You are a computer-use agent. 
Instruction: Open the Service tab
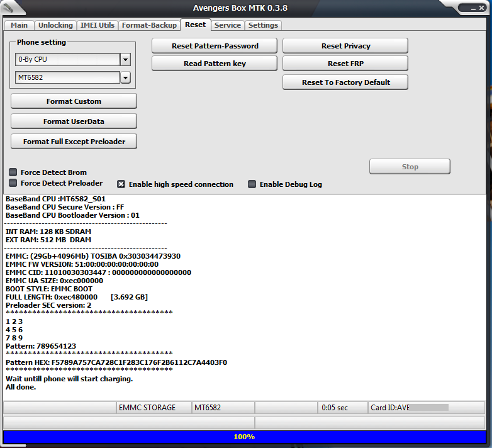click(227, 25)
